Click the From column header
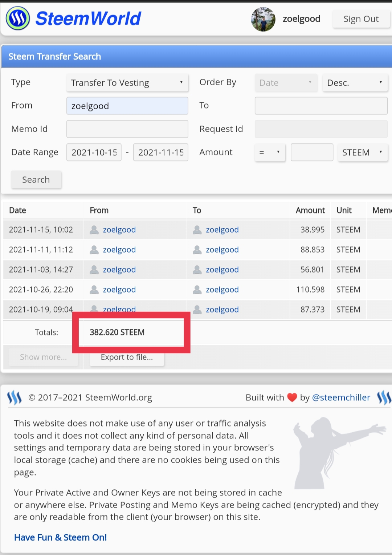This screenshot has width=392, height=555. (99, 210)
